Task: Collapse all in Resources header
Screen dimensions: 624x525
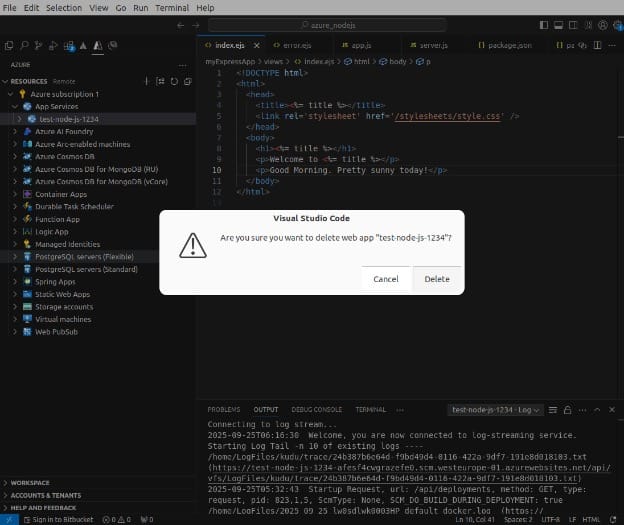Action: coord(188,81)
